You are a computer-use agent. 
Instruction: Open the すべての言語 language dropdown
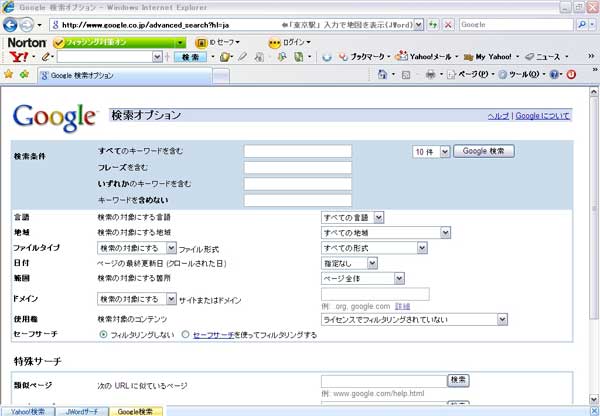coord(352,218)
